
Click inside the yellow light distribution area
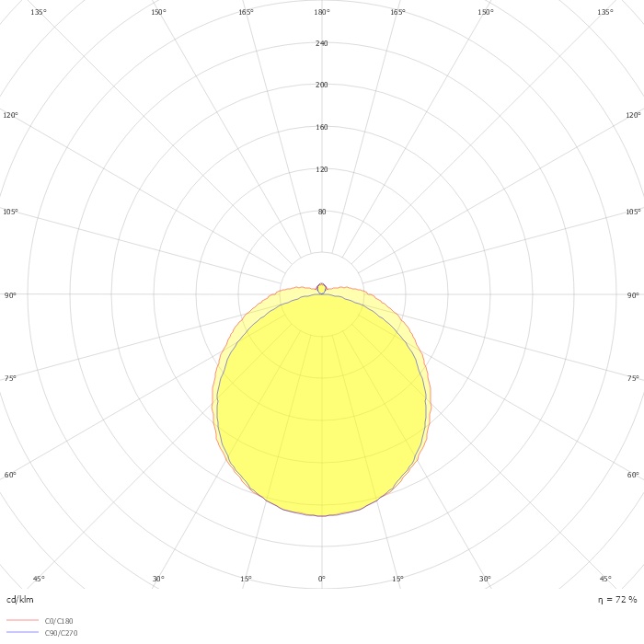[322, 405]
